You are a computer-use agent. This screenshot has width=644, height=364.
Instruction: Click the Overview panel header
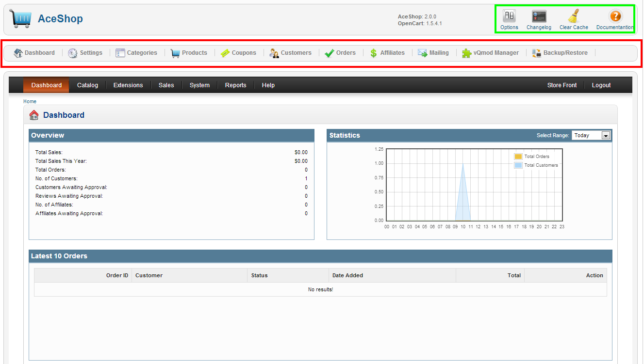(172, 135)
